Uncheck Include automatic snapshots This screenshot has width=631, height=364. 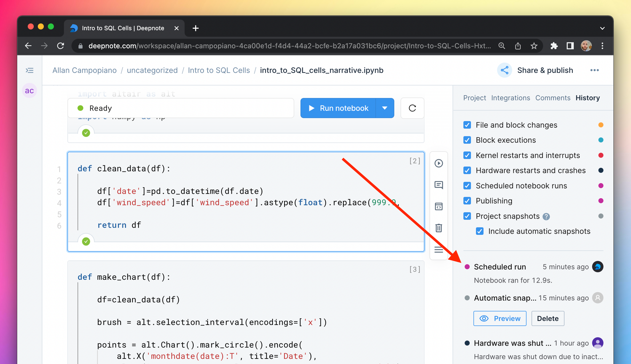[479, 231]
